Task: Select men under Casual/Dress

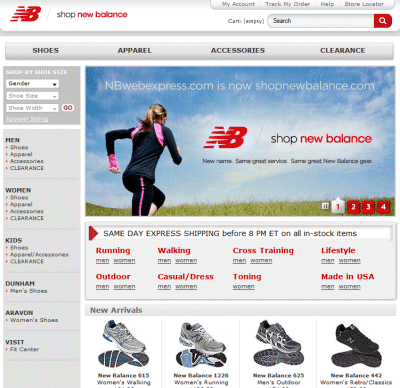Action: [x=164, y=287]
